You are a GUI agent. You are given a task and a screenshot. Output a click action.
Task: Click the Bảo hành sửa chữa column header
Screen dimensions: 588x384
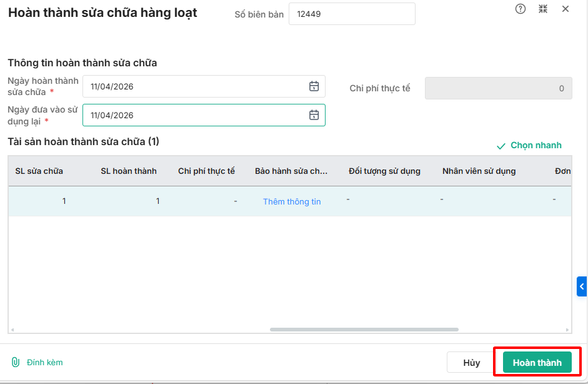(x=291, y=171)
